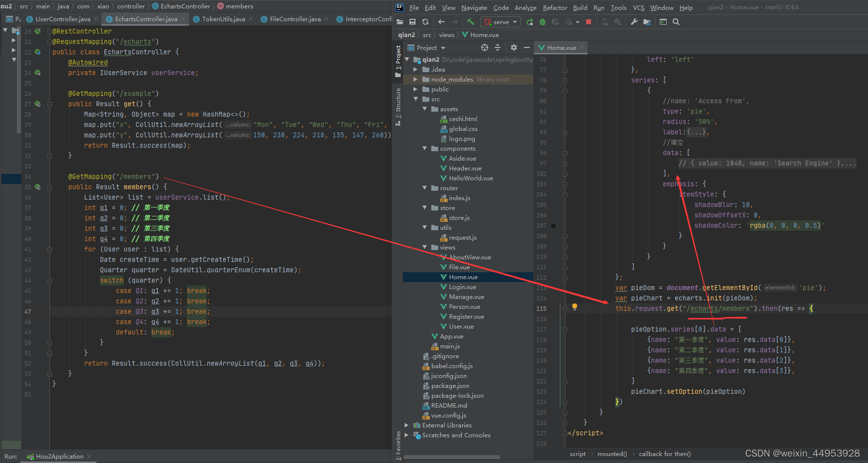Click the Collapse All icon in the Project panel
The height and width of the screenshot is (463, 868).
tap(498, 47)
